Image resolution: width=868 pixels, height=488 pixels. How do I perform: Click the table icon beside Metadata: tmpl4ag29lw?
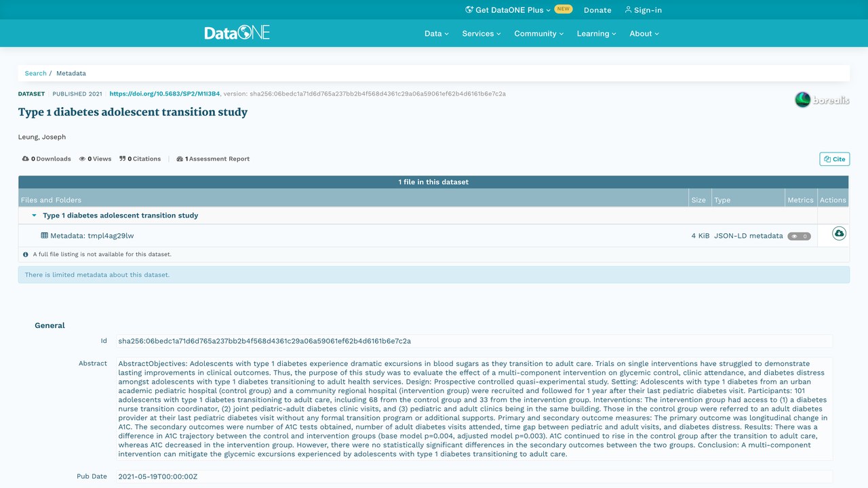point(45,236)
